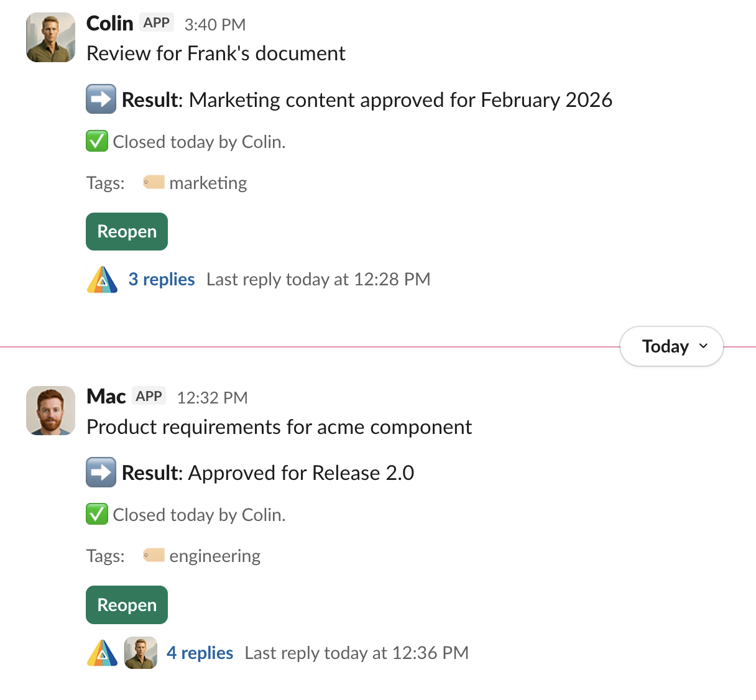
Task: Reopen the Frank's document review
Action: [x=127, y=232]
